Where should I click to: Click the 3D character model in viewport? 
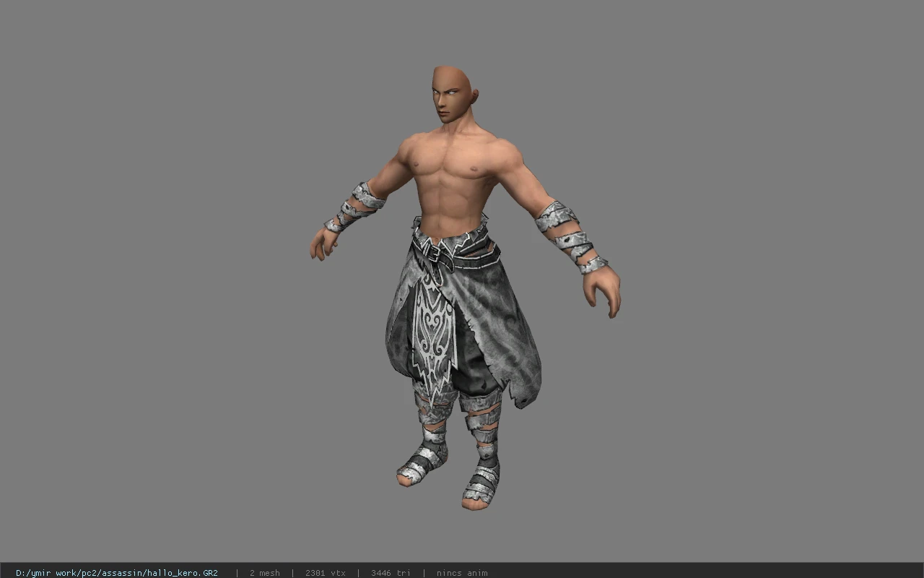tap(464, 289)
